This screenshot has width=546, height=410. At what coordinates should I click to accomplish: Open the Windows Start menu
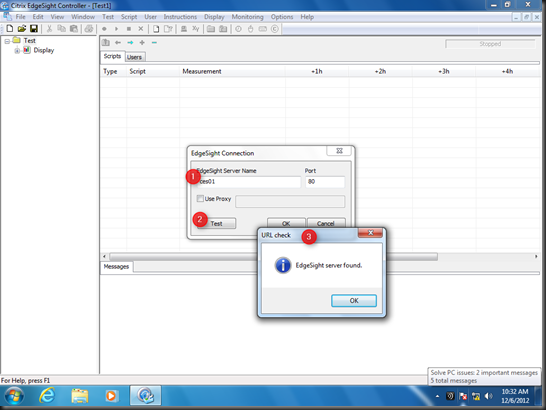[x=14, y=396]
